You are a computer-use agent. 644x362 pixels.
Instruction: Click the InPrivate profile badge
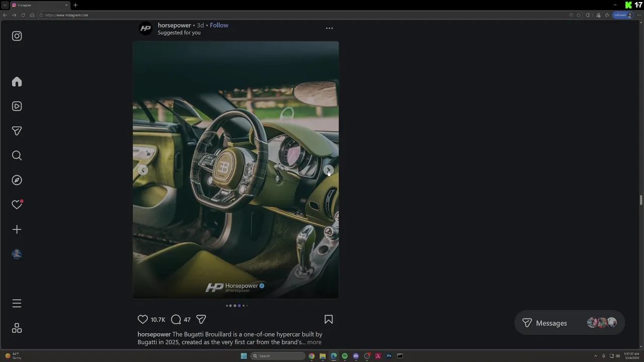pos(623,15)
